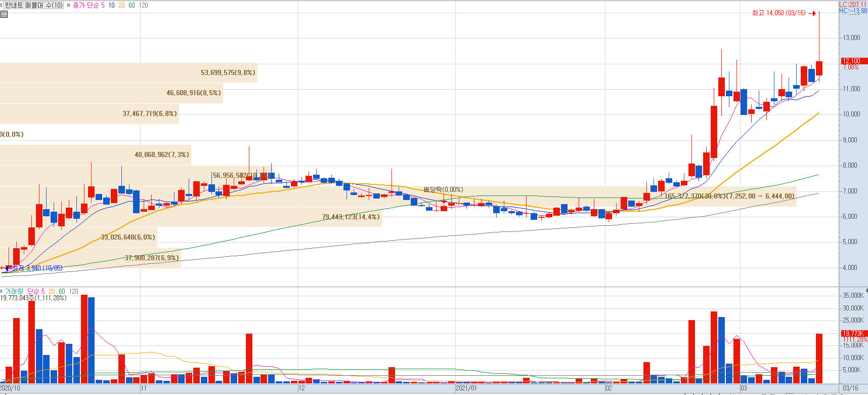
Task: Click the blue 10-period price MA value
Action: coord(112,5)
